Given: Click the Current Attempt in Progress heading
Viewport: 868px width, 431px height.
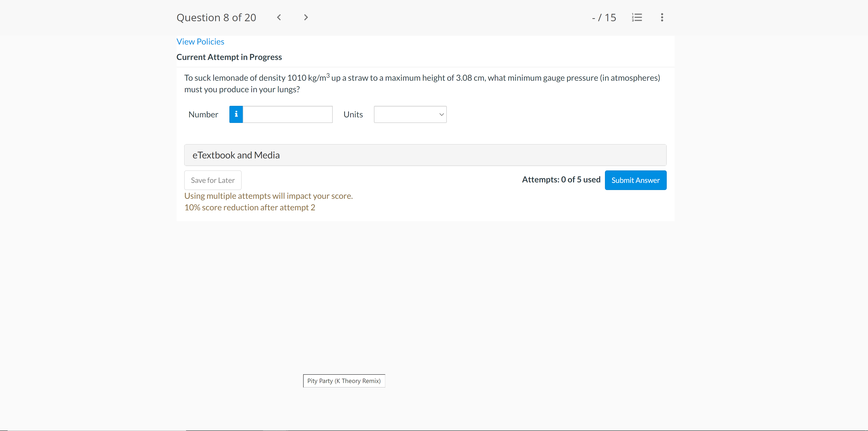Looking at the screenshot, I should point(229,57).
